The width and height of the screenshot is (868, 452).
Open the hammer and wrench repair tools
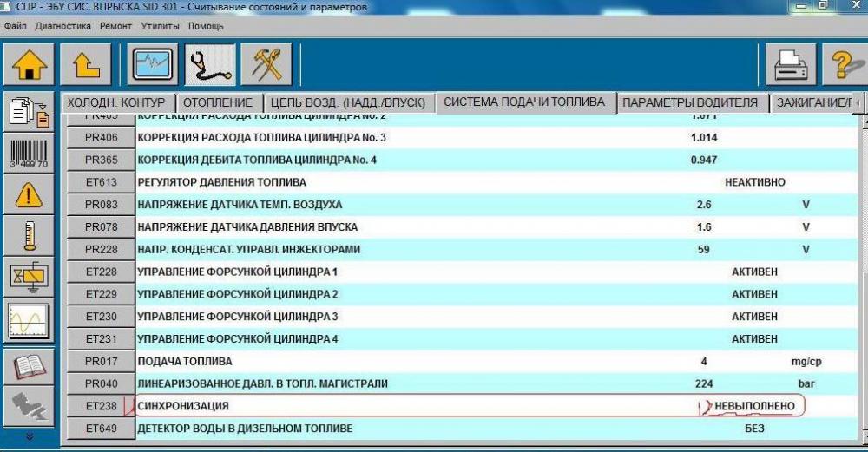pyautogui.click(x=266, y=64)
